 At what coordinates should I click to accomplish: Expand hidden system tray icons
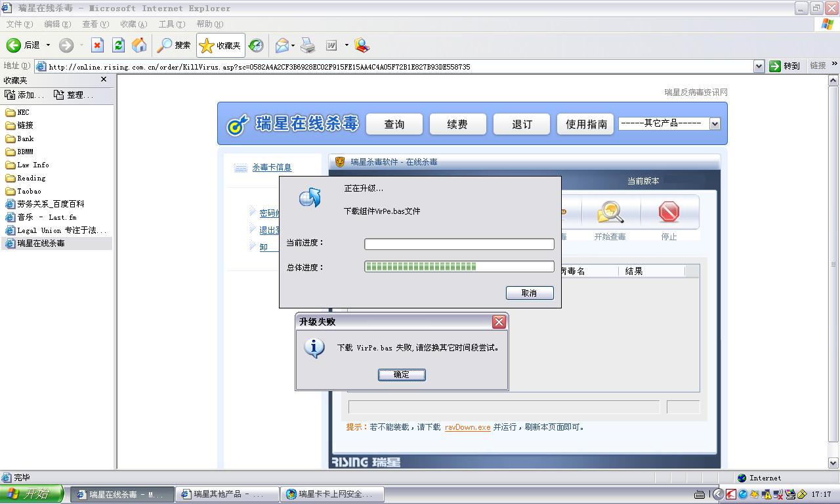tap(718, 494)
